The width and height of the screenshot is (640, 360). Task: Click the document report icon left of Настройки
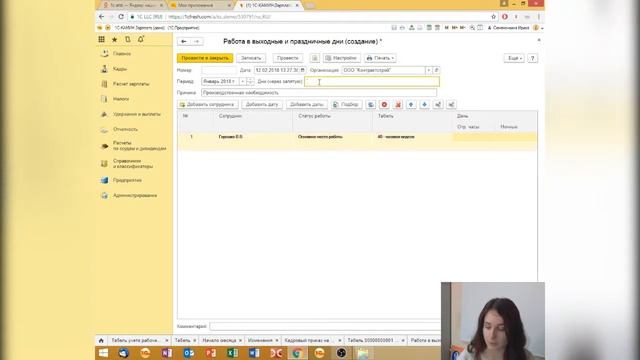click(x=314, y=58)
